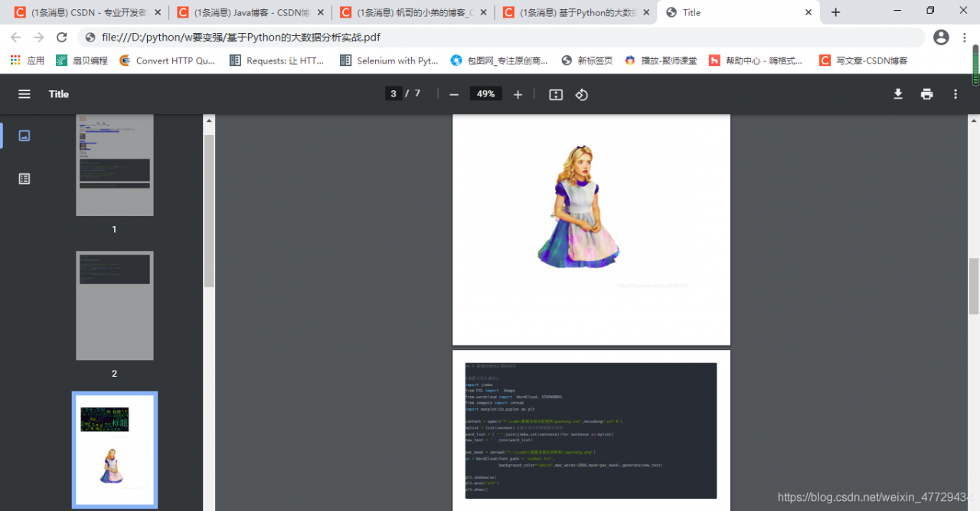Open the Requests: 让 HTT... bookmark
This screenshot has width=980, height=511.
[277, 61]
